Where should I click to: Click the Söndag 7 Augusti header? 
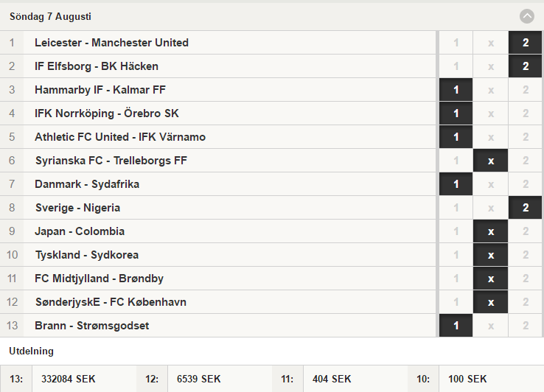click(x=50, y=16)
